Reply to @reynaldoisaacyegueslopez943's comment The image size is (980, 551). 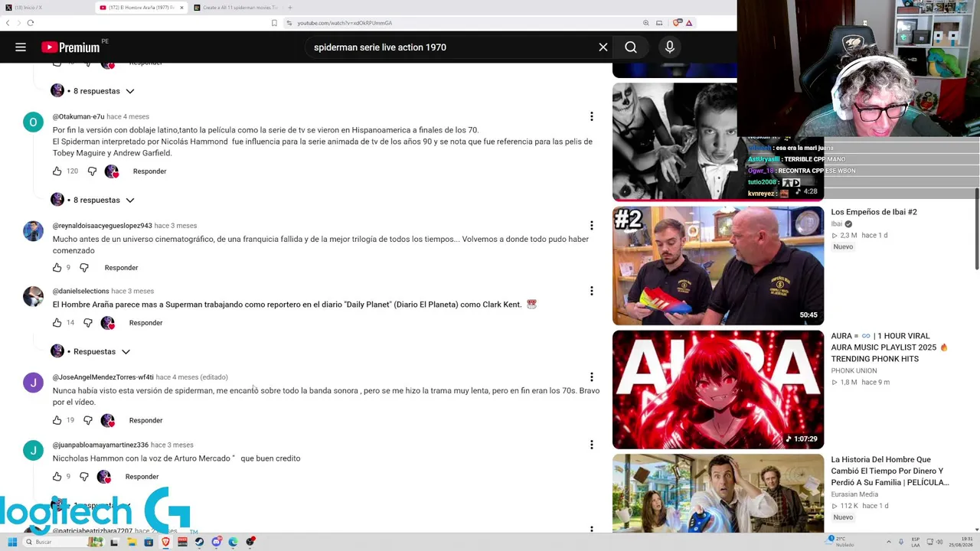(x=121, y=268)
